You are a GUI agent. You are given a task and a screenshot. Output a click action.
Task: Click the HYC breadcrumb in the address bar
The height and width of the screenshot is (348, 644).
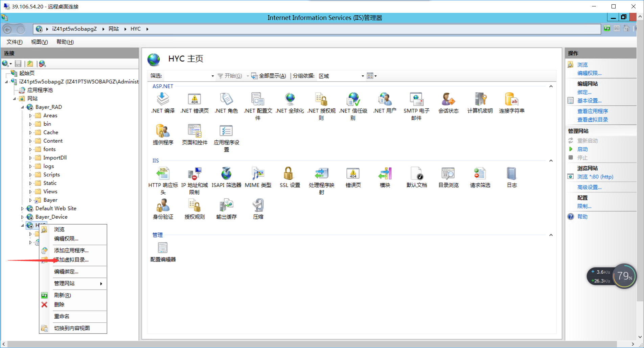pyautogui.click(x=136, y=29)
